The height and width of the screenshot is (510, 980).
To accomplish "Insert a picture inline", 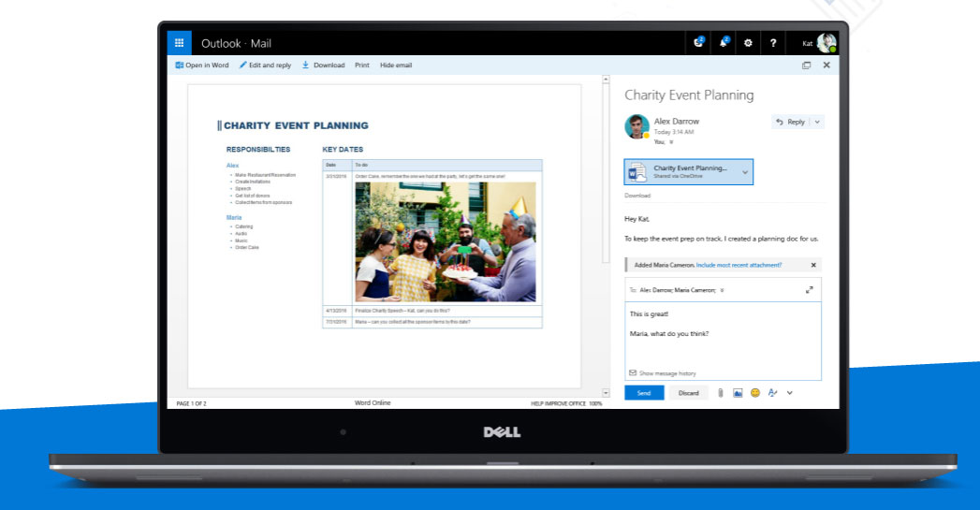I will pyautogui.click(x=738, y=392).
